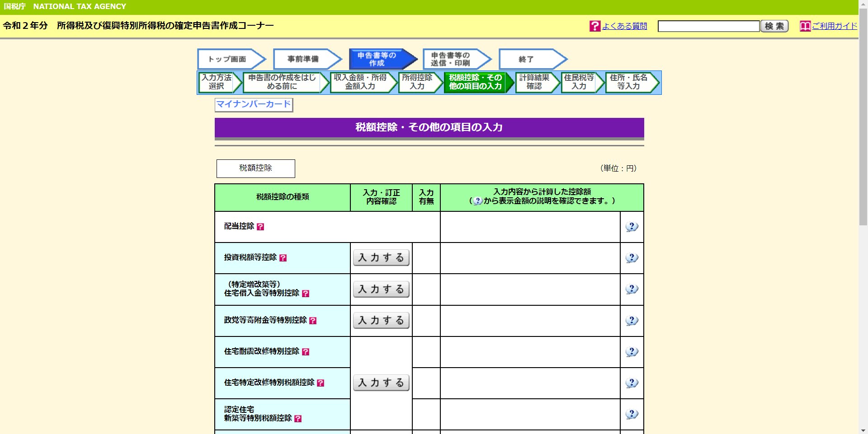This screenshot has width=868, height=434.
Task: Click the 税額控除 section label box
Action: [x=256, y=168]
